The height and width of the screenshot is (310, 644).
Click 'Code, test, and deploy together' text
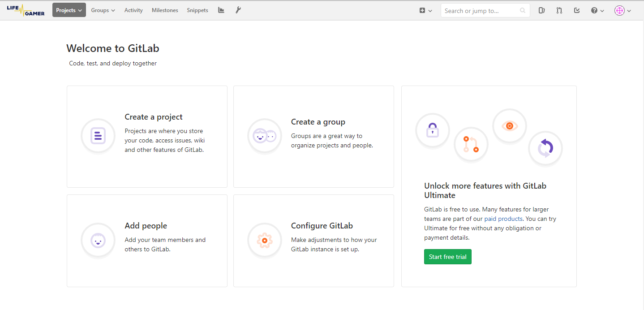[x=113, y=64]
